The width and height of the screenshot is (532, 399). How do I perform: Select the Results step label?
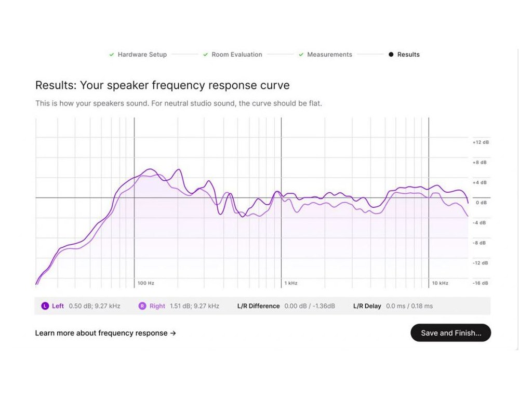tap(408, 55)
